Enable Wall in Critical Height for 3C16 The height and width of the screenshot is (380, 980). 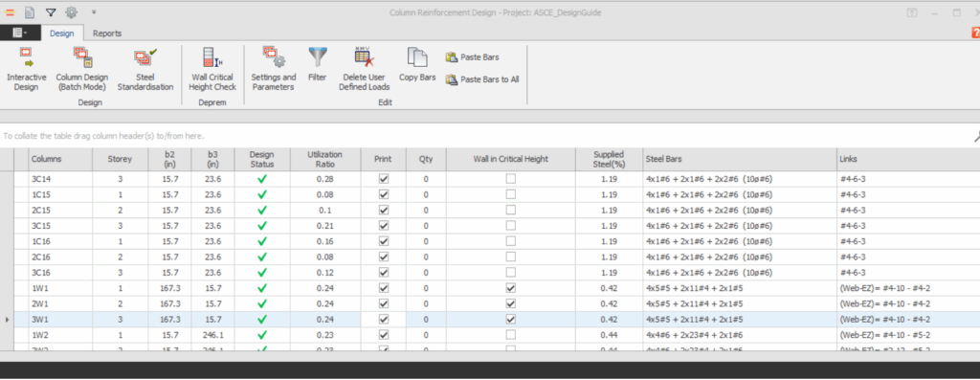pyautogui.click(x=511, y=273)
